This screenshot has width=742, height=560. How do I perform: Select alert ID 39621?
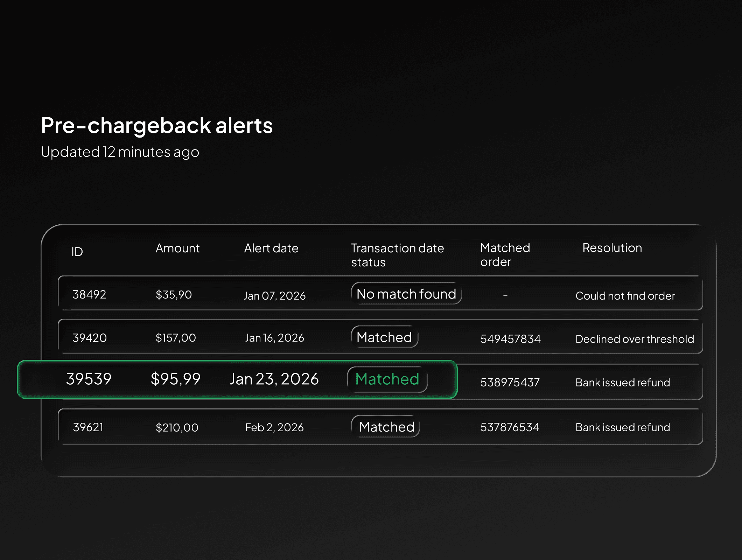[88, 427]
